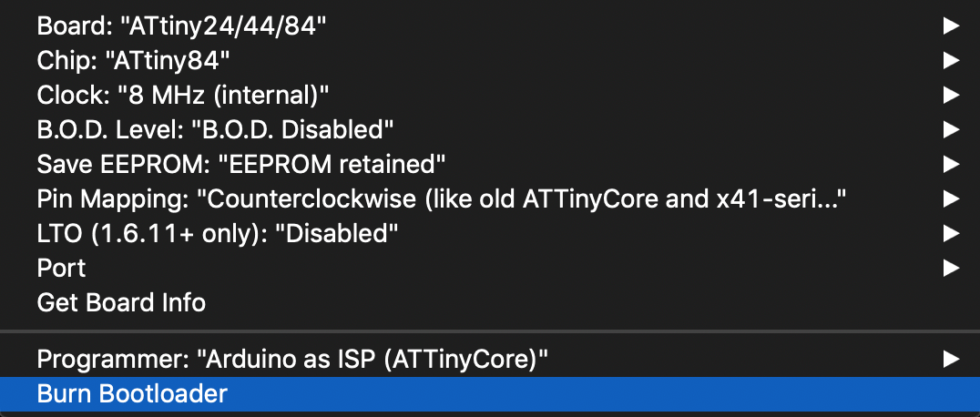Click Get Board Info
This screenshot has width=980, height=417.
click(121, 302)
